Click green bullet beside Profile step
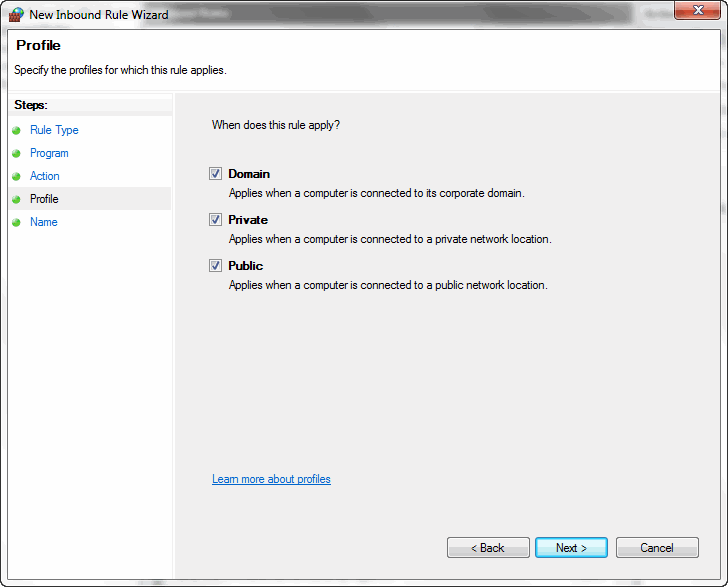This screenshot has height=587, width=728. tap(16, 199)
